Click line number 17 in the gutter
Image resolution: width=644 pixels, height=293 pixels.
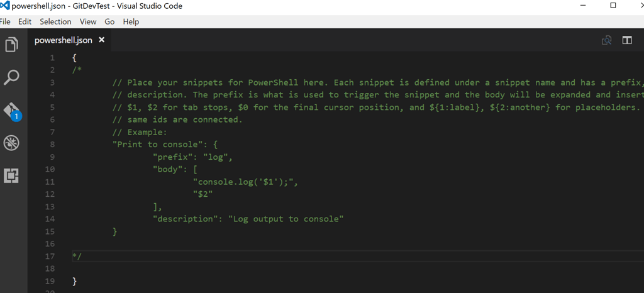pos(50,257)
